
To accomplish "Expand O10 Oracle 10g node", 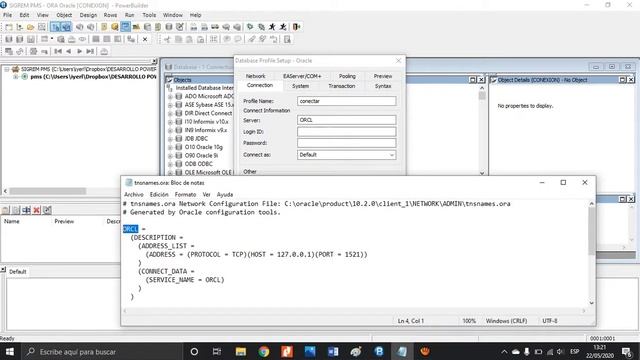I will 170,147.
